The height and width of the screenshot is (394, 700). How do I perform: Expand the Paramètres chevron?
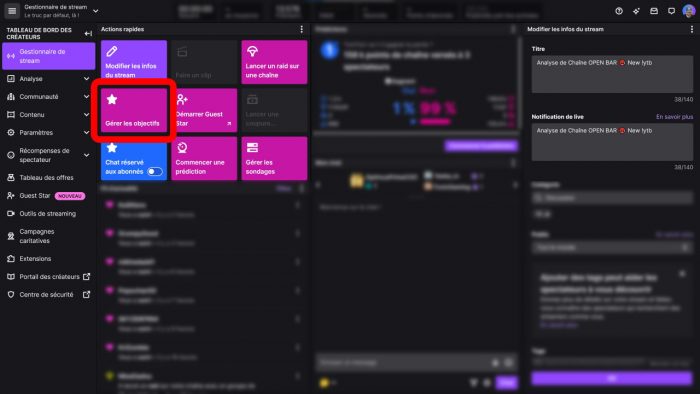tap(86, 133)
